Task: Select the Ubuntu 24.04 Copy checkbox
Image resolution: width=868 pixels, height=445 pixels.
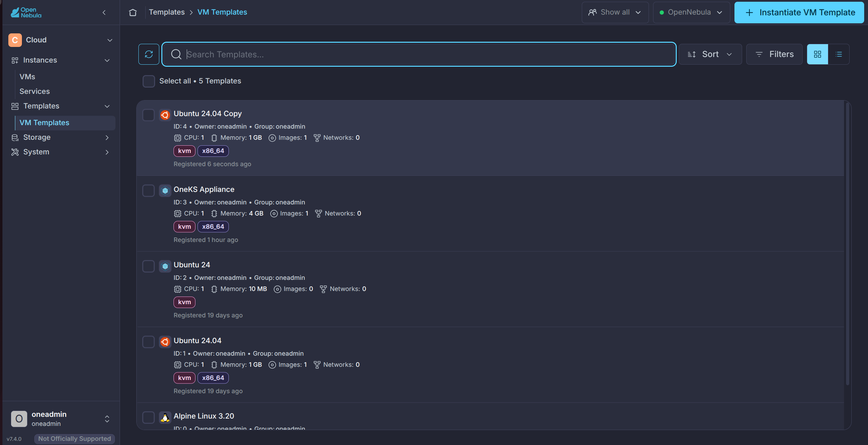Action: (148, 115)
